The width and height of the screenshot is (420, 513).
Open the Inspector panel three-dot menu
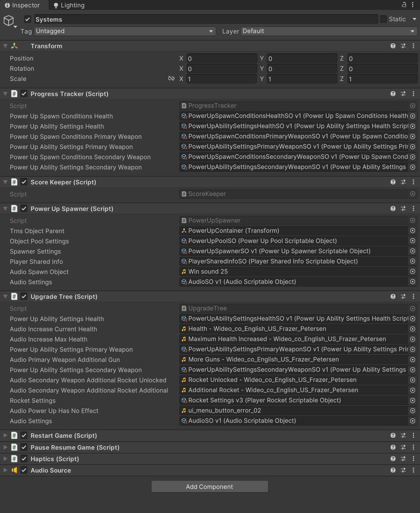coord(413,5)
